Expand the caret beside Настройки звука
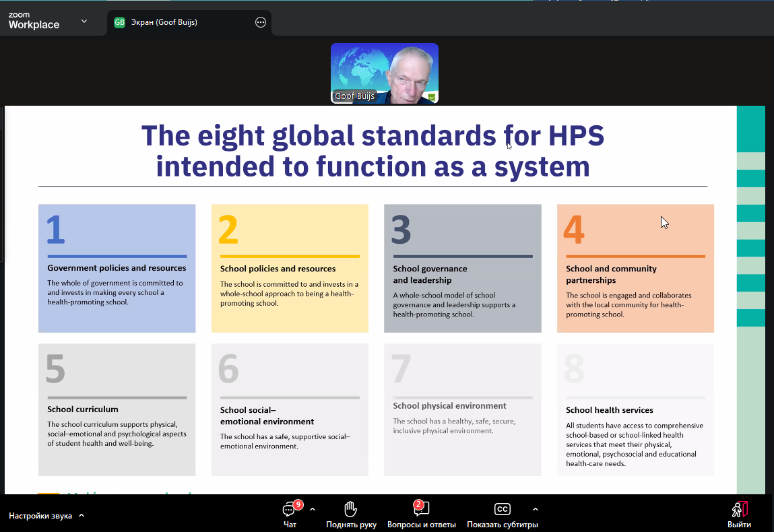The height and width of the screenshot is (532, 774). [x=82, y=516]
